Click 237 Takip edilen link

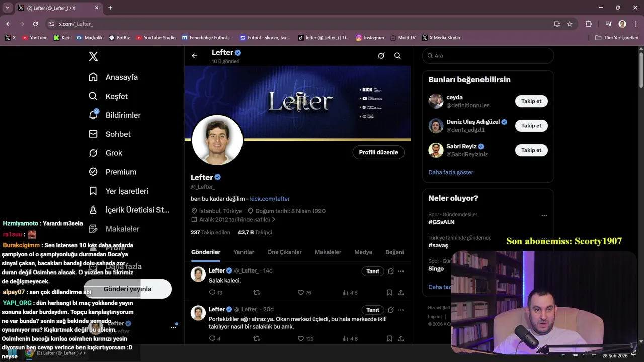tap(210, 232)
